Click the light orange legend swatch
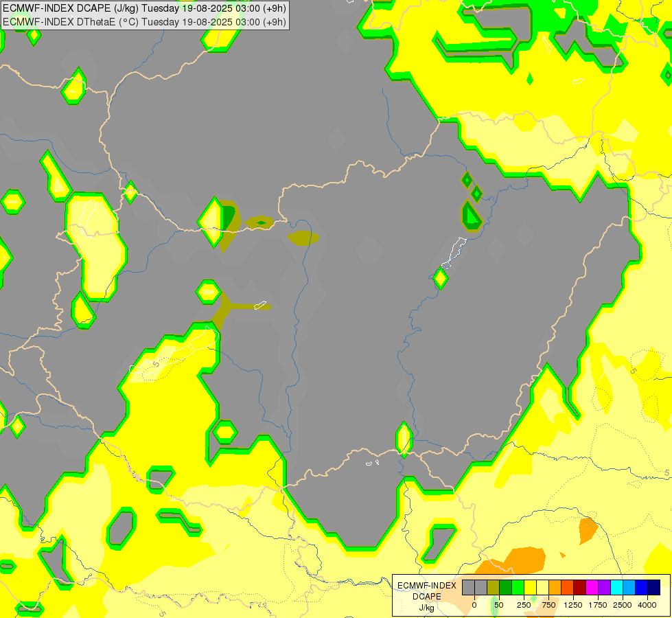The image size is (672, 618). coord(555,588)
